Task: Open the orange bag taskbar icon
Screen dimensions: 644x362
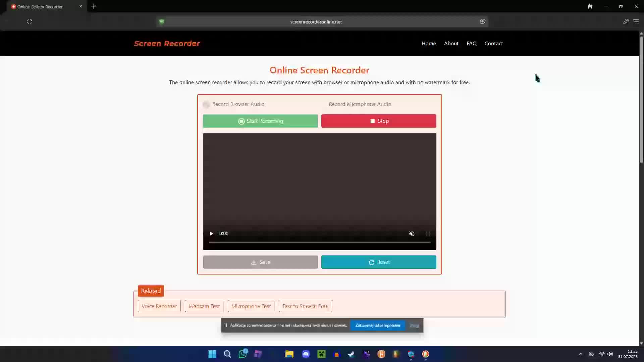Action: click(x=337, y=354)
